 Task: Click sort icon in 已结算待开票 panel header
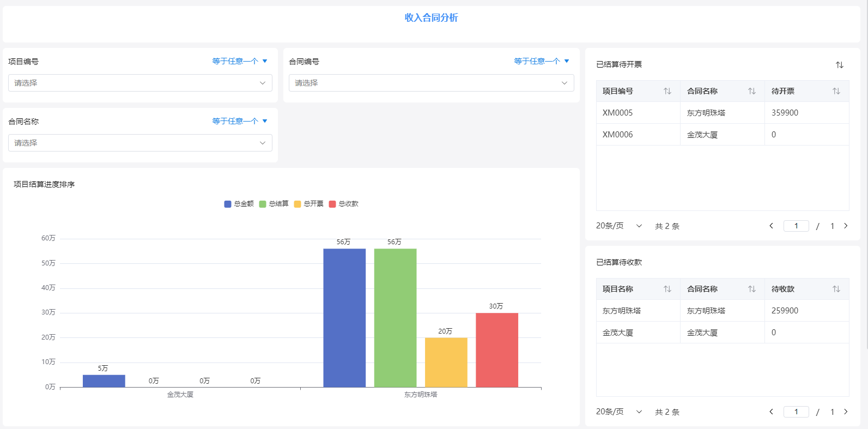[839, 65]
